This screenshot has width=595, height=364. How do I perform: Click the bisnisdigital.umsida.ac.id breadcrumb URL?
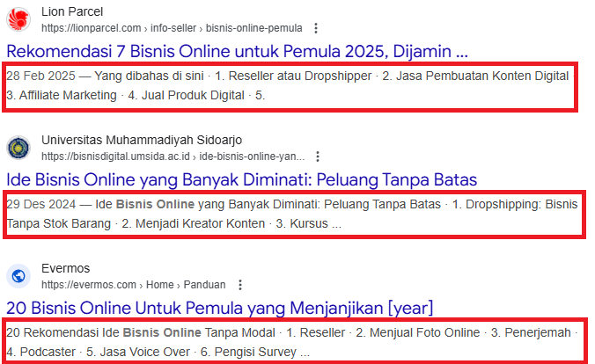(x=173, y=157)
